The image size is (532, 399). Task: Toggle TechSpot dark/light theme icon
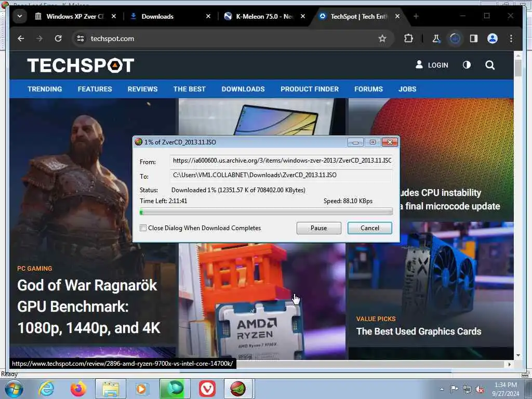coord(467,65)
